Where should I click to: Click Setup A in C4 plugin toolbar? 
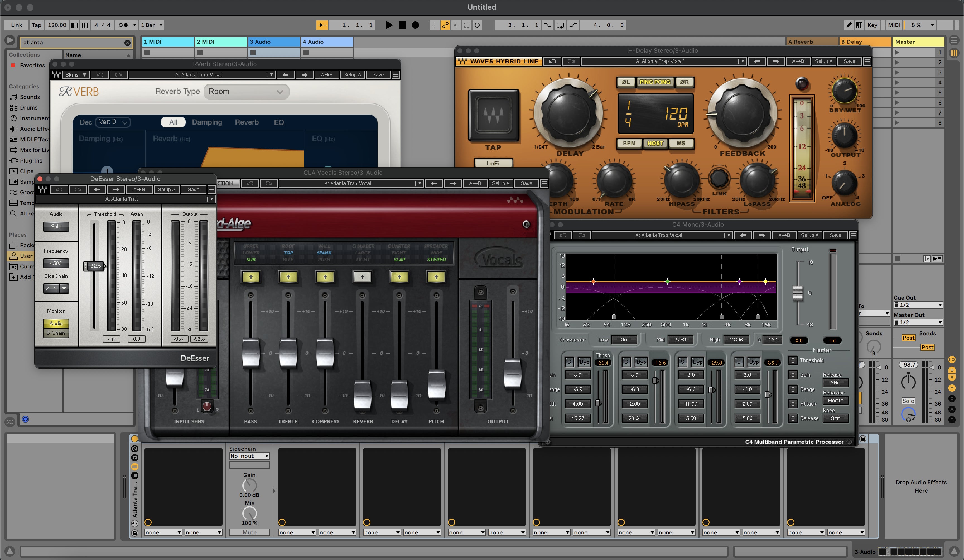(x=809, y=235)
